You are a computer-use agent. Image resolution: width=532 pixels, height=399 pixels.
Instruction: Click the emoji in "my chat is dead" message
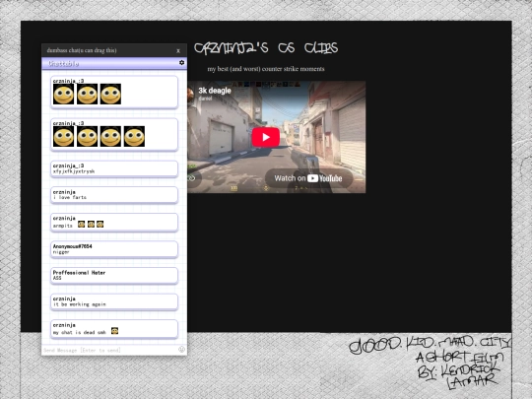tap(114, 331)
